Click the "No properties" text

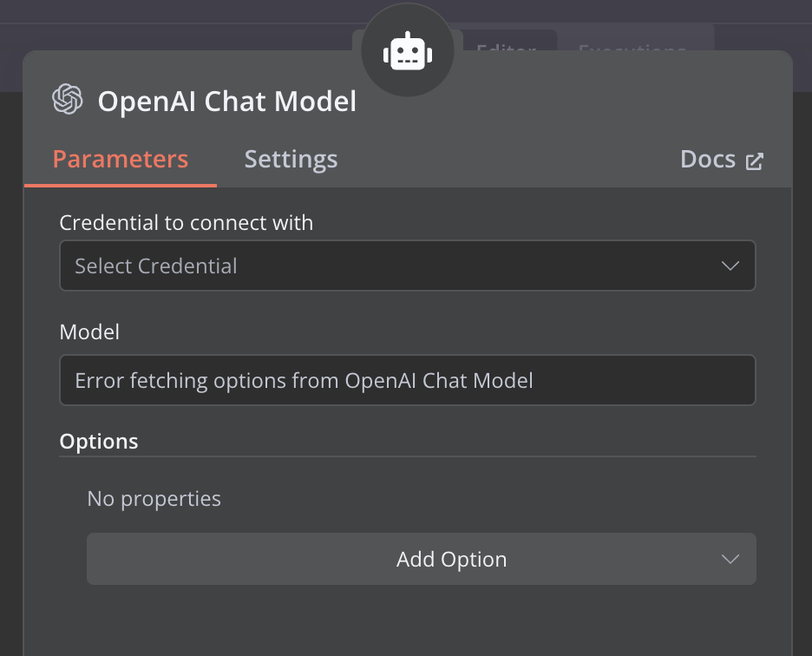pos(154,499)
